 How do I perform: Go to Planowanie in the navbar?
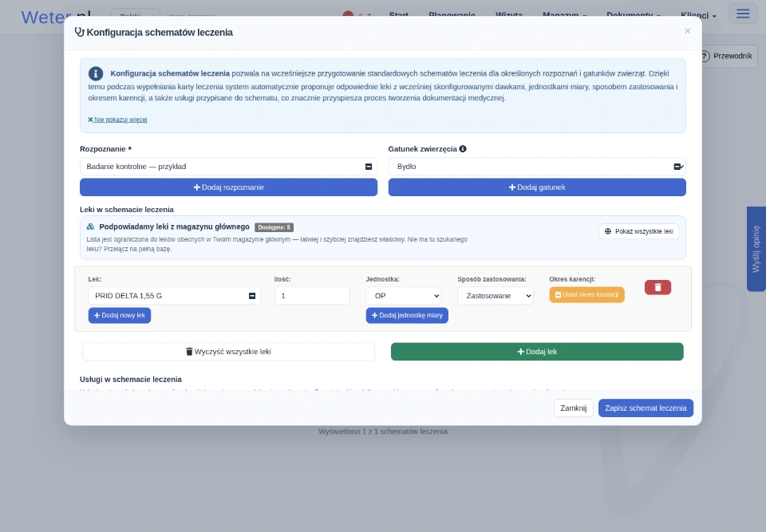point(452,15)
